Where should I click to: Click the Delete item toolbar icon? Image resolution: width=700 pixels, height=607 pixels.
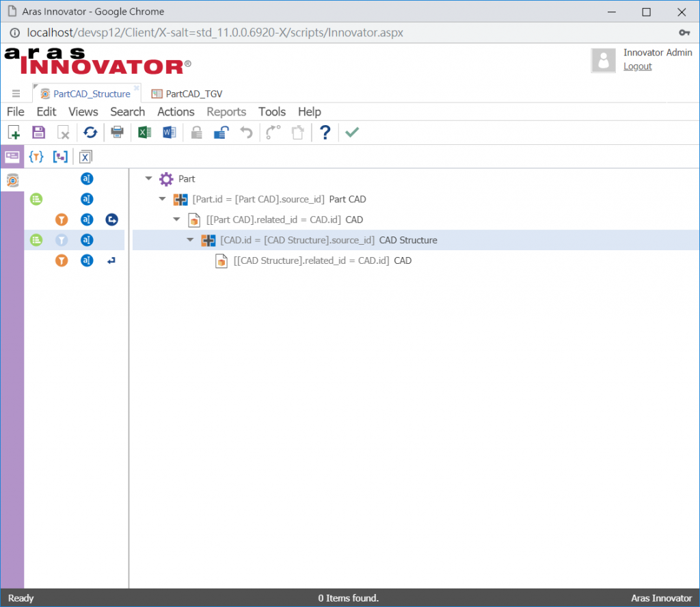[x=64, y=133]
